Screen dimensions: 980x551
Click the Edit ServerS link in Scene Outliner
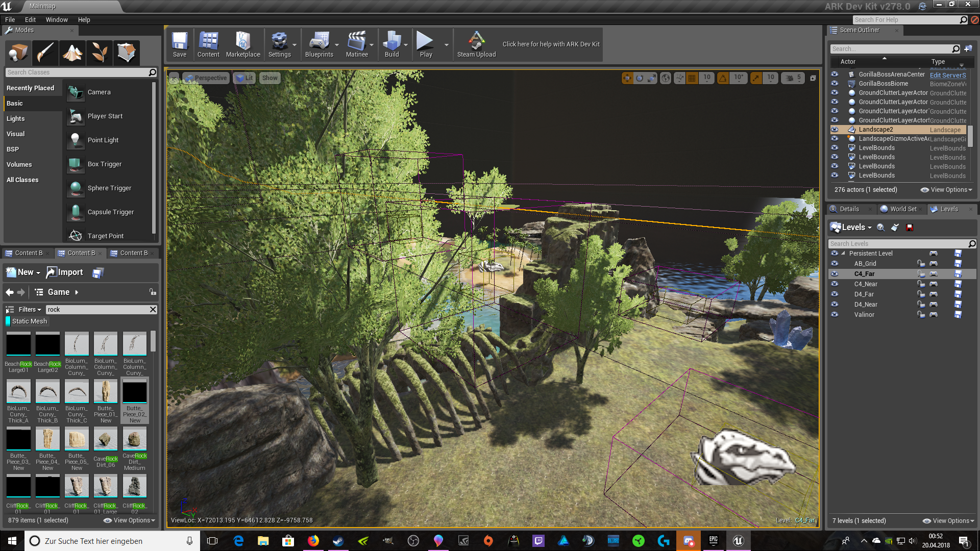[948, 75]
